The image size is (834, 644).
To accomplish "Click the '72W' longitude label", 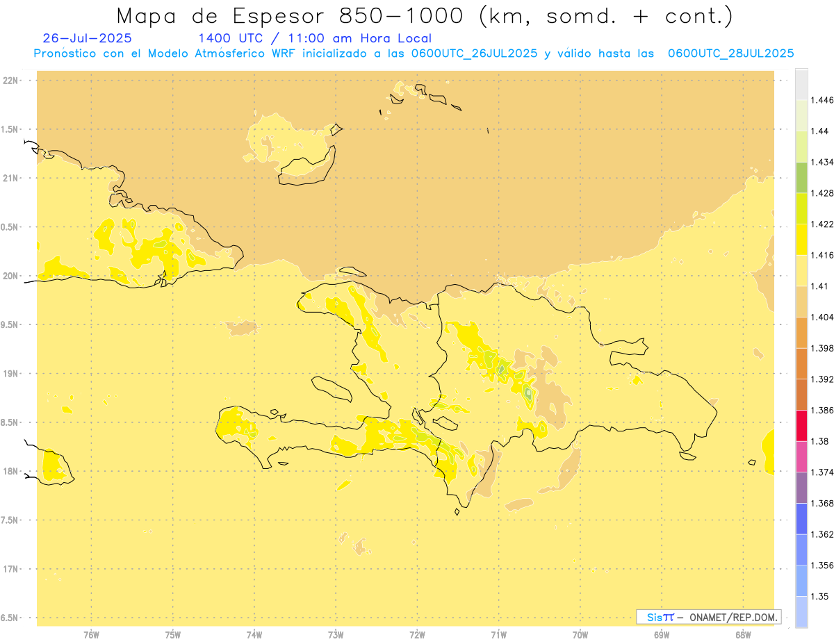I will tap(418, 635).
